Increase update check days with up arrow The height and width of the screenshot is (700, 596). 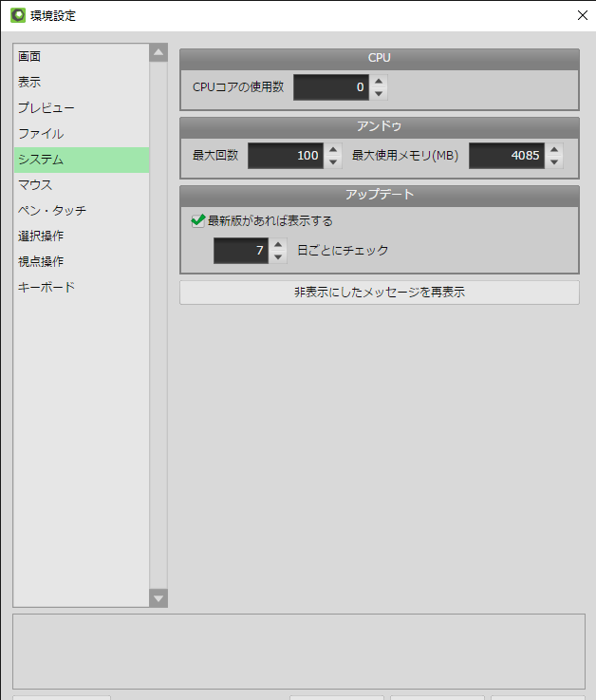point(278,245)
